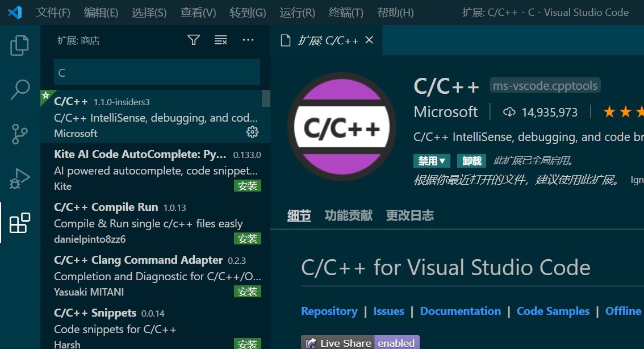Select the C/C++ Compile Run row
This screenshot has height=349, width=644.
coord(155,222)
